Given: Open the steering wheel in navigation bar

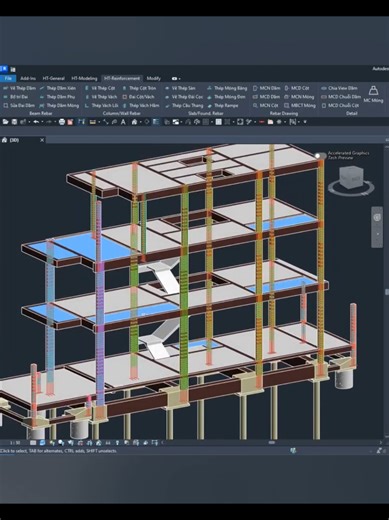Looking at the screenshot, I should tap(377, 218).
